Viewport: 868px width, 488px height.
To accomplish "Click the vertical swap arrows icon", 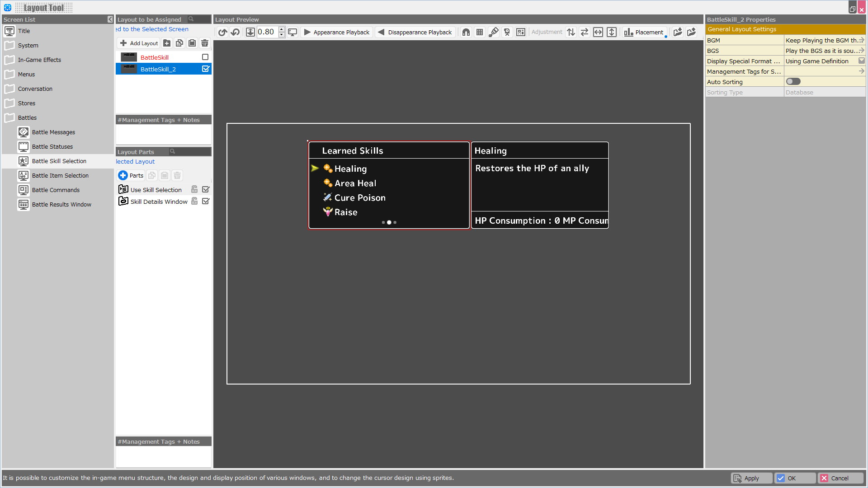I will (x=571, y=32).
